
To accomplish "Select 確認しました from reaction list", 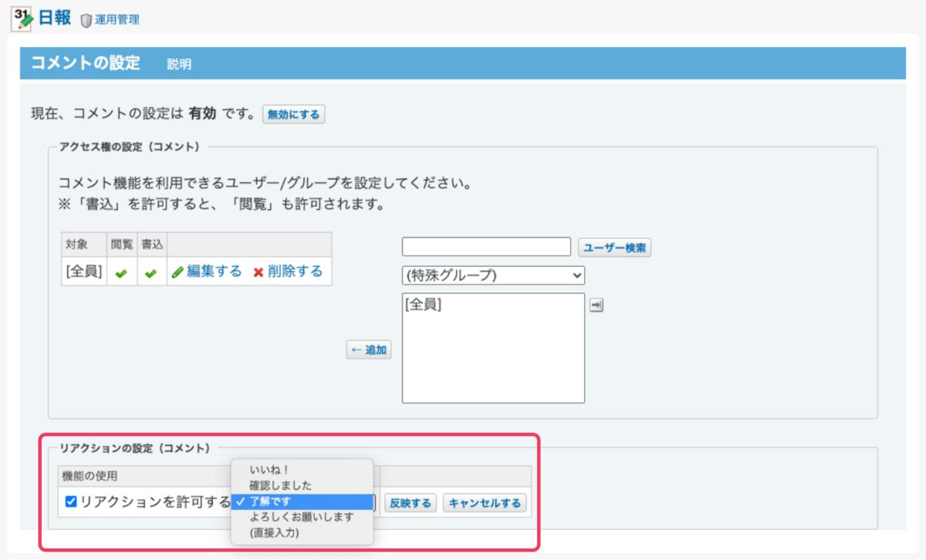I will click(302, 485).
